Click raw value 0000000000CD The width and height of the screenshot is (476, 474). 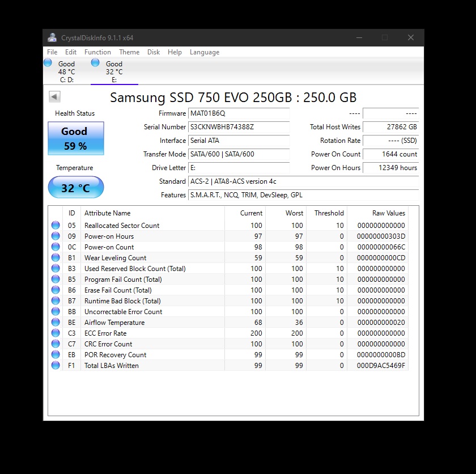(x=381, y=258)
